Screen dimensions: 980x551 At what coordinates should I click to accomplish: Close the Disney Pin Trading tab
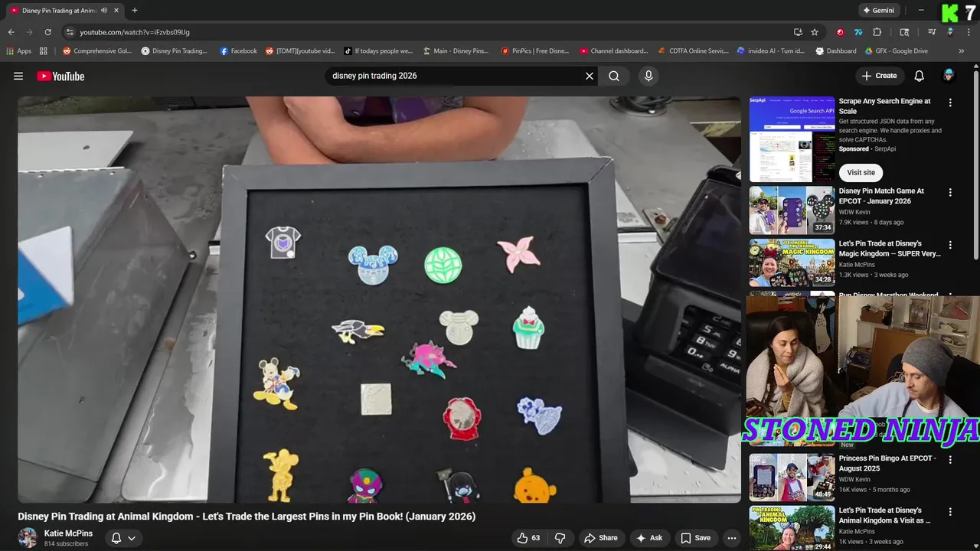point(116,11)
